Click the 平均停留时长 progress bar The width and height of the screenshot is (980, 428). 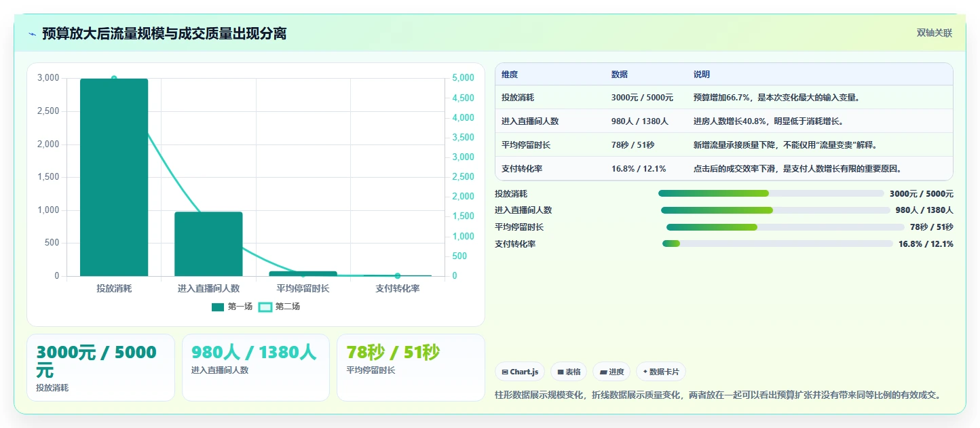785,227
